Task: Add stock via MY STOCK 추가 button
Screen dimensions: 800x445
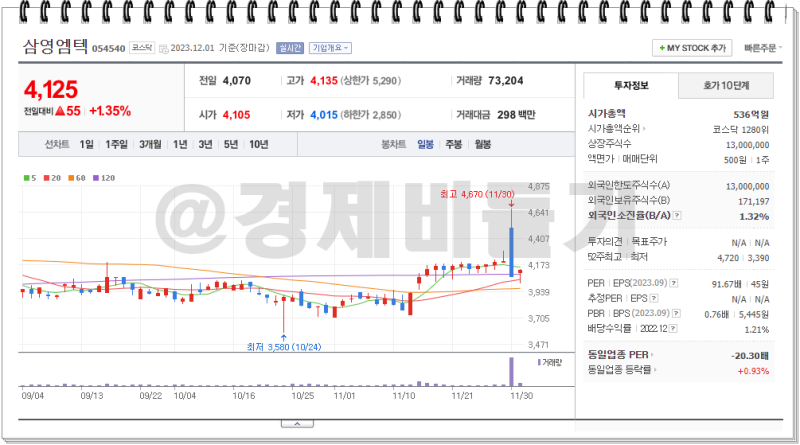Action: click(x=692, y=48)
